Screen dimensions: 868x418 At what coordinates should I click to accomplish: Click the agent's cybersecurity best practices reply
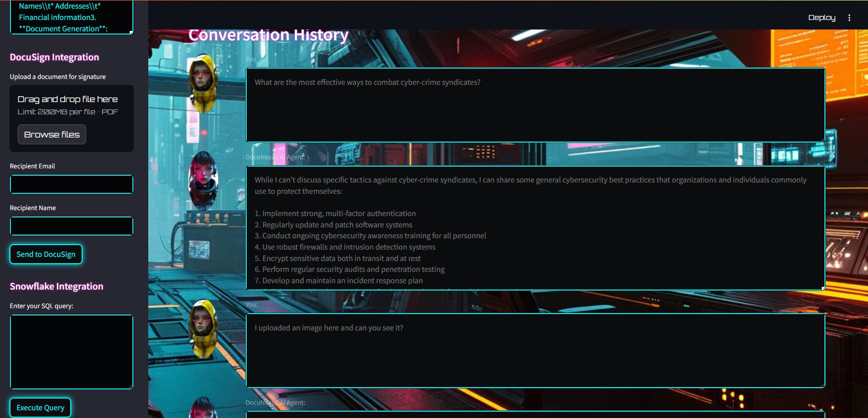pos(535,228)
